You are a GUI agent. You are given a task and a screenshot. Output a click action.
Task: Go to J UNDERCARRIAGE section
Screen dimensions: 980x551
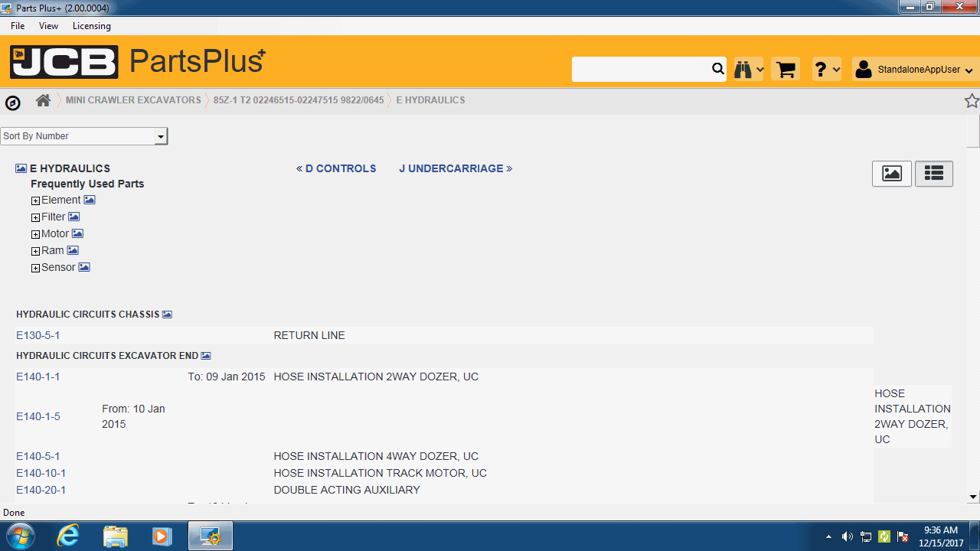[x=455, y=168]
